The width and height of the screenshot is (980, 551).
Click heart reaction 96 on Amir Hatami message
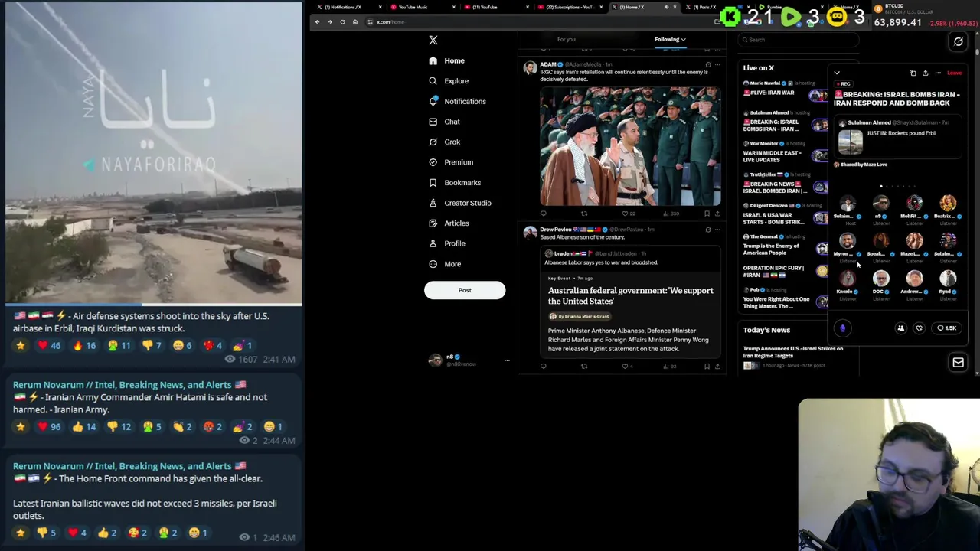click(x=51, y=427)
